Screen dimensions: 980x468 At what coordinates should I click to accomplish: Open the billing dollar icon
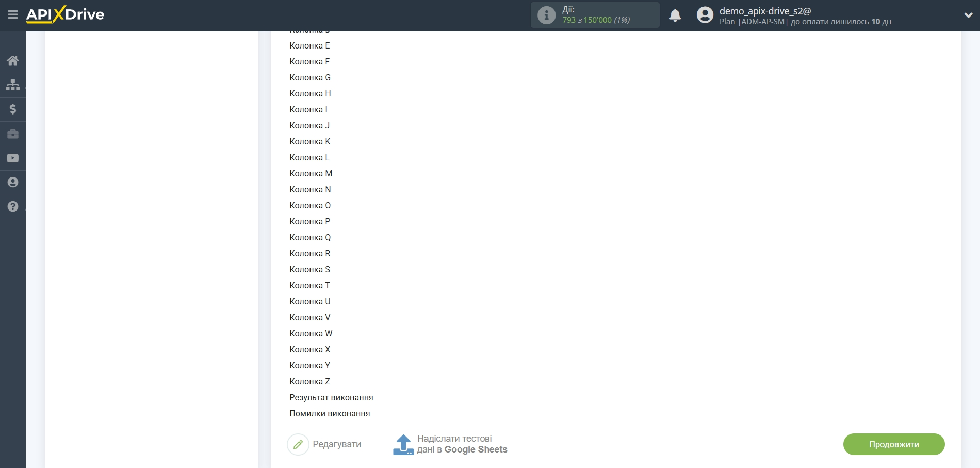(13, 109)
